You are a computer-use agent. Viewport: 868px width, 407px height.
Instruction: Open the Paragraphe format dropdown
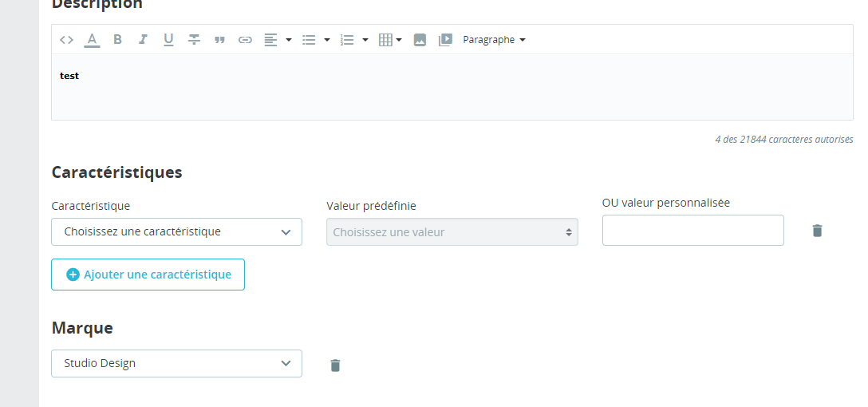coord(494,40)
